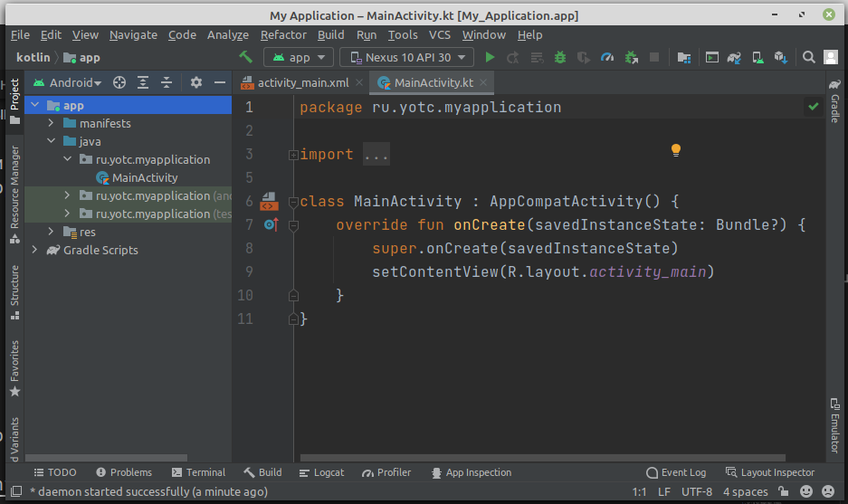
Task: Open the Refactor menu
Action: pyautogui.click(x=283, y=34)
